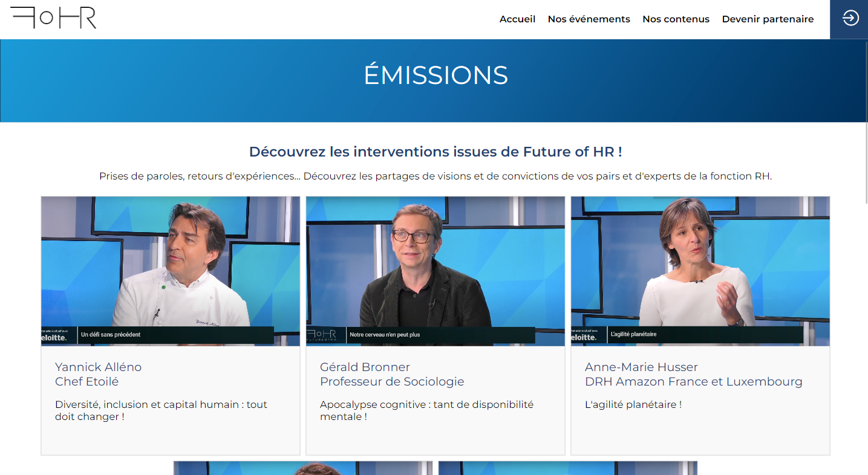Click the Yannick Alléno Chef Etoilé title
This screenshot has width=868, height=475.
pyautogui.click(x=98, y=374)
